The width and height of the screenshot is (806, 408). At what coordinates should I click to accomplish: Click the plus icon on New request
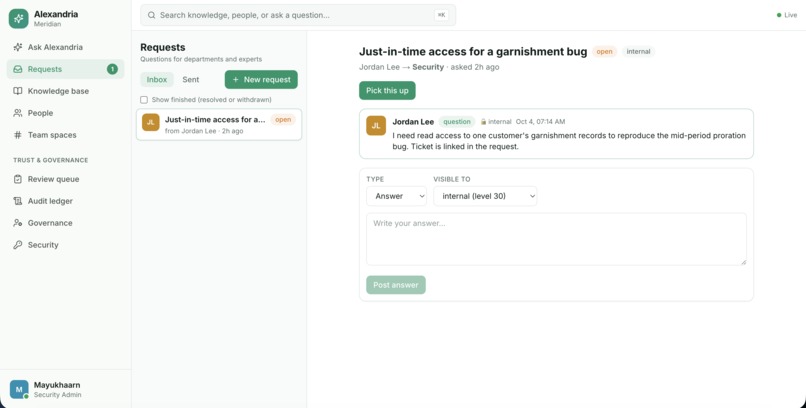click(235, 80)
